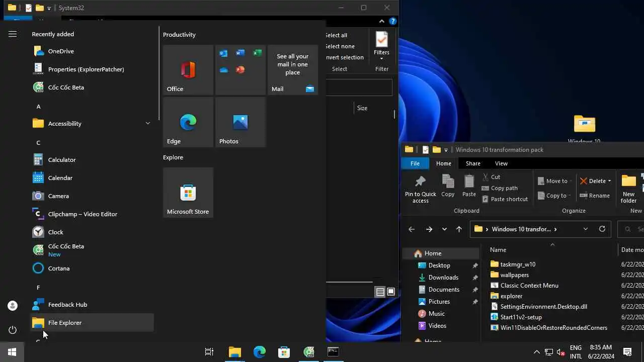Screen dimensions: 644x362
Task: Click the Power button in Start menu
Action: [x=13, y=330]
